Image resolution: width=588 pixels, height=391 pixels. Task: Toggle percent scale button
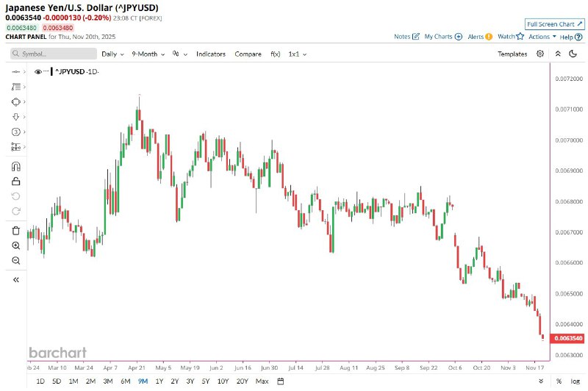tap(559, 381)
